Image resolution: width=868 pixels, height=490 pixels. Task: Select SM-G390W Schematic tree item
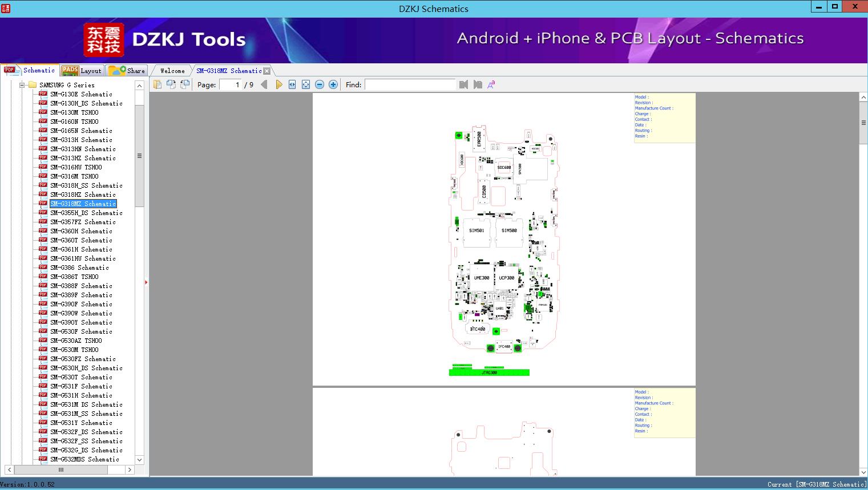(81, 313)
